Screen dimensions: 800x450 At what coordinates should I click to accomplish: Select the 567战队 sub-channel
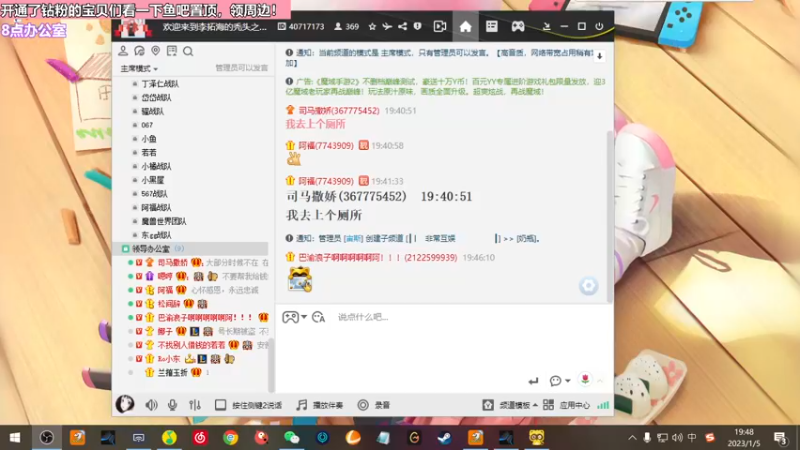coord(154,194)
